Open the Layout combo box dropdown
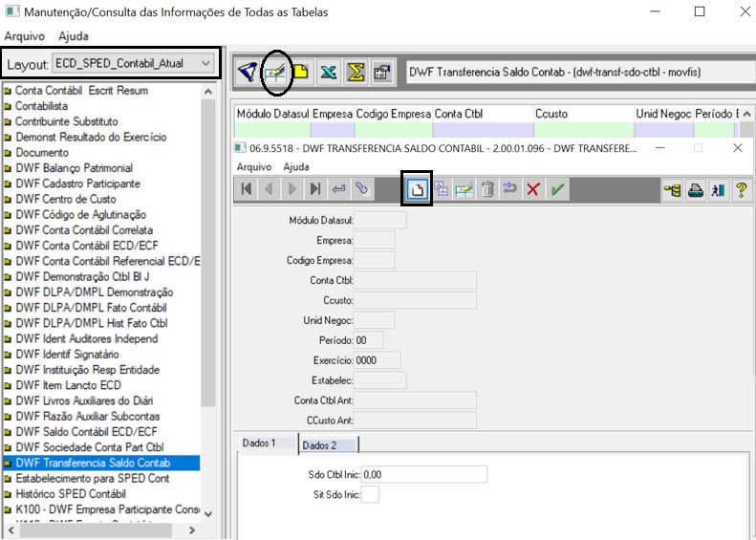 pos(205,63)
